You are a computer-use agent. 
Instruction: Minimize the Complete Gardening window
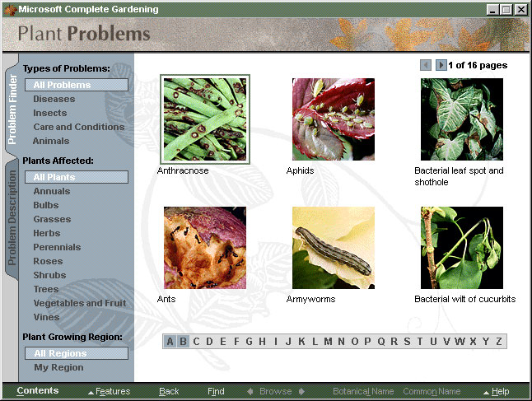492,10
